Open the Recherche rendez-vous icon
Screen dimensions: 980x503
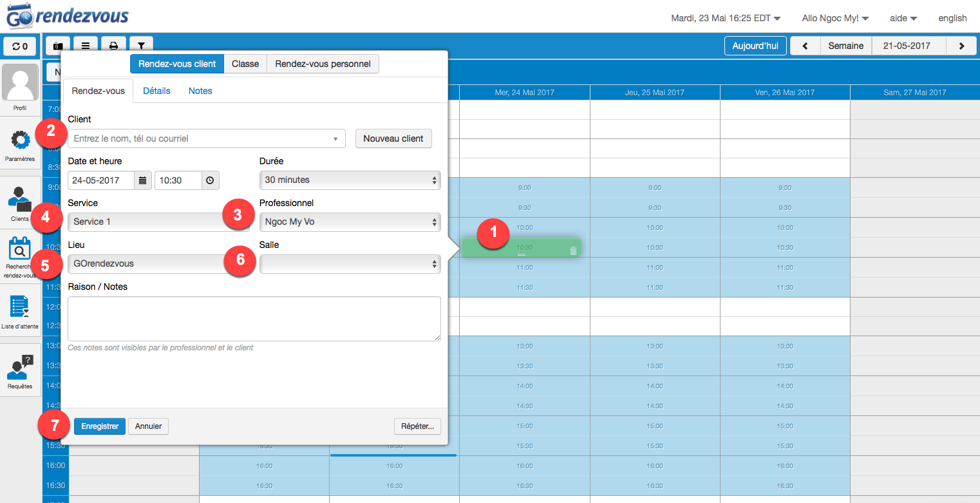pyautogui.click(x=20, y=249)
